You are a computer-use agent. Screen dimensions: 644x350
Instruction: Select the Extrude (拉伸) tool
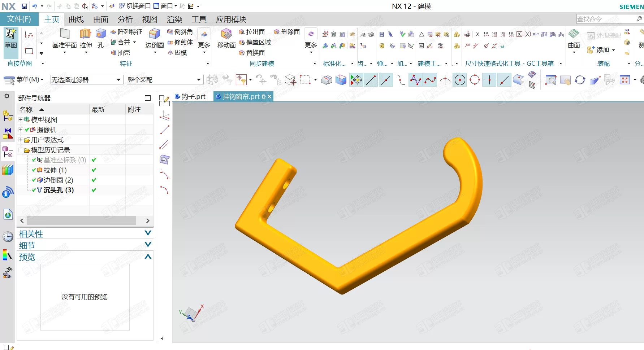86,39
